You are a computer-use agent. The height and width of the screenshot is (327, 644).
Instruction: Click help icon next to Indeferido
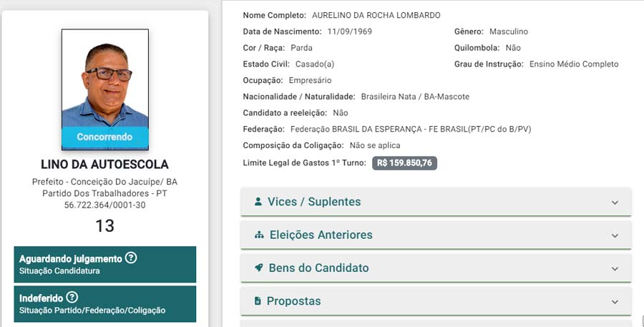click(72, 297)
